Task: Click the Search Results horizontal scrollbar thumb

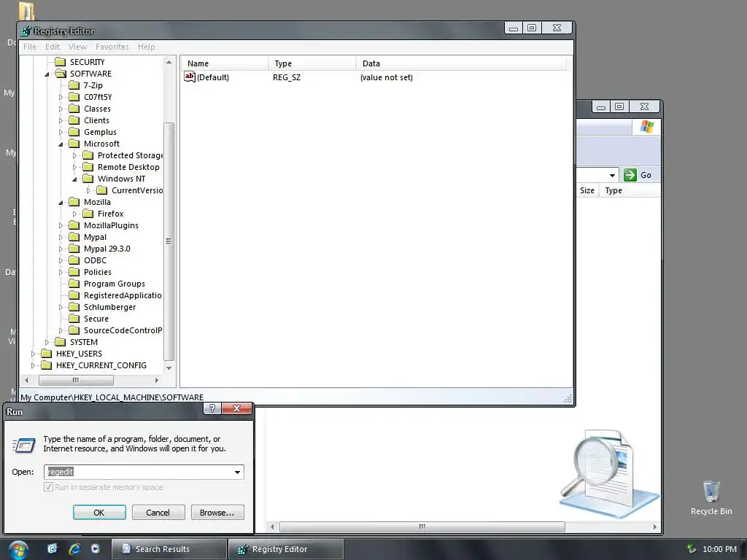Action: click(x=422, y=526)
